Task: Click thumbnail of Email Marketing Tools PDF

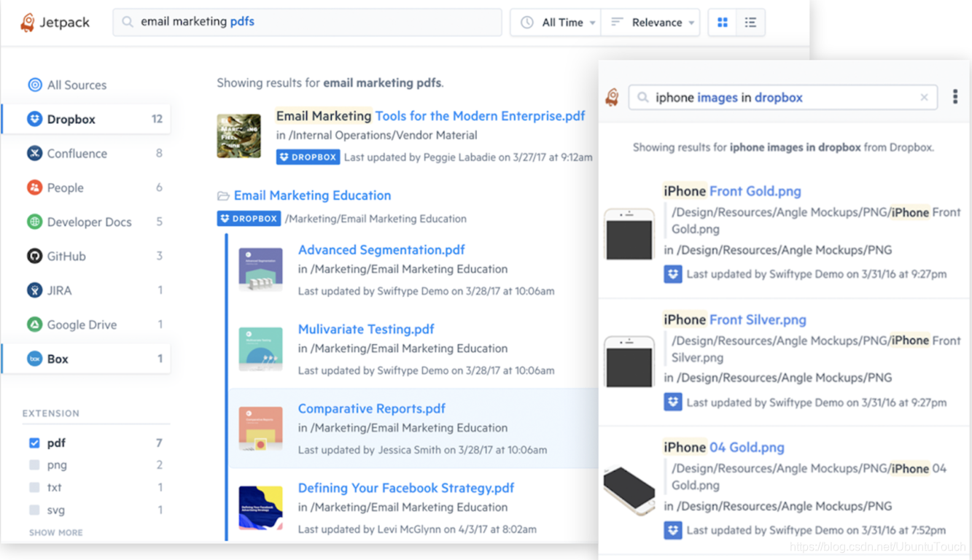Action: [x=238, y=136]
